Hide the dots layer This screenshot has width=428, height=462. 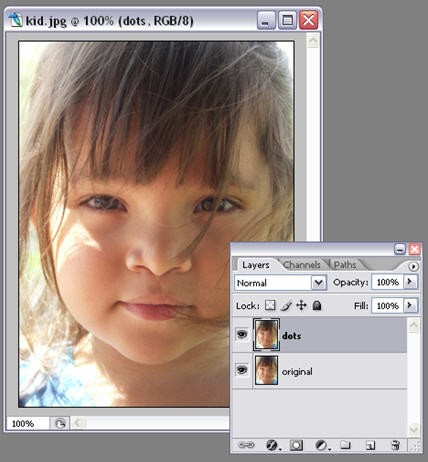(242, 334)
